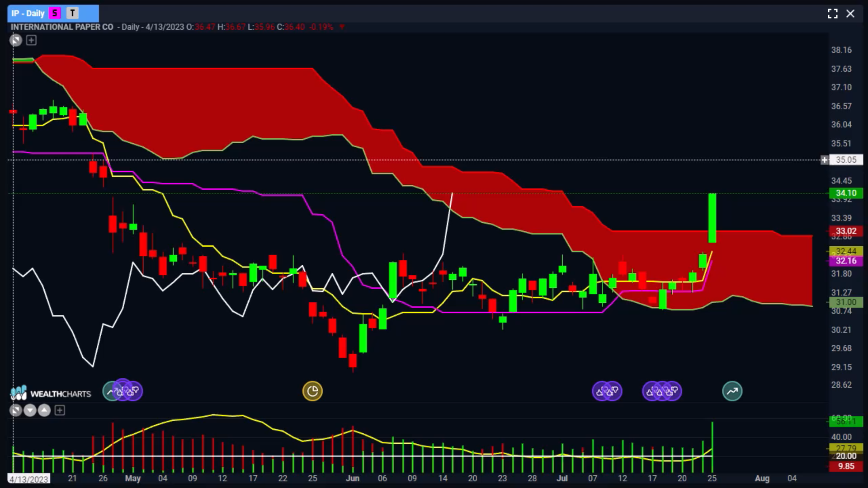Click the plus icon beside crosshair price 35.05
The width and height of the screenshot is (868, 488).
[825, 160]
